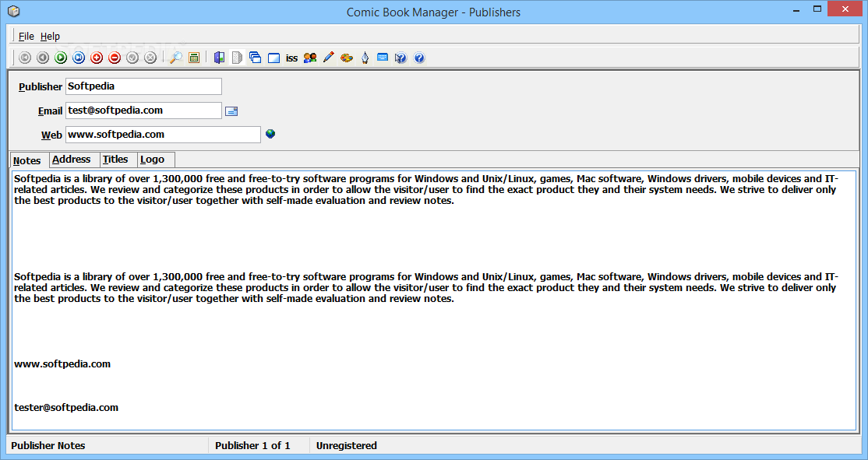Click the Publisher name field

pyautogui.click(x=143, y=86)
